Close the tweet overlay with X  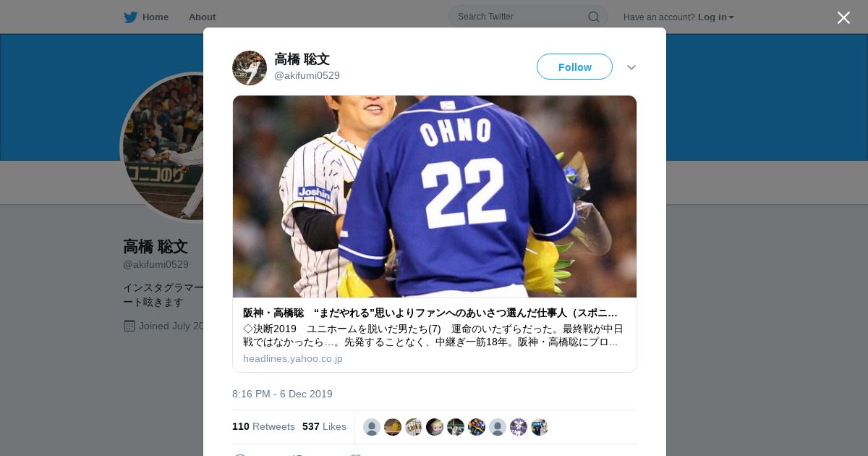pos(843,17)
